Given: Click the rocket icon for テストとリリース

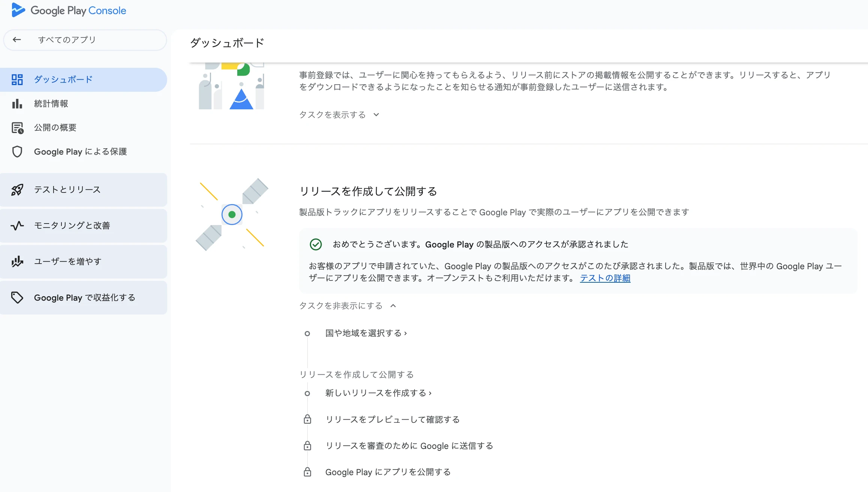Looking at the screenshot, I should coord(17,190).
